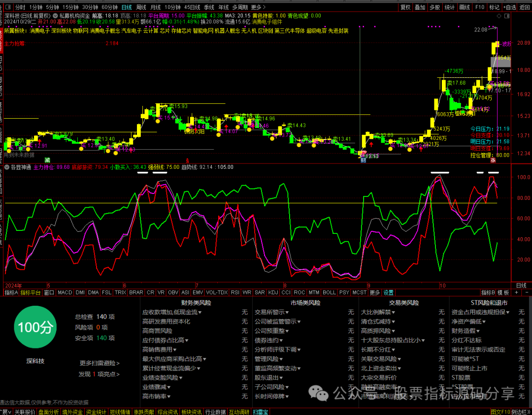Click the plus zoom button near 模板
Viewport: 532px width, 415px height.
pyautogui.click(x=516, y=292)
